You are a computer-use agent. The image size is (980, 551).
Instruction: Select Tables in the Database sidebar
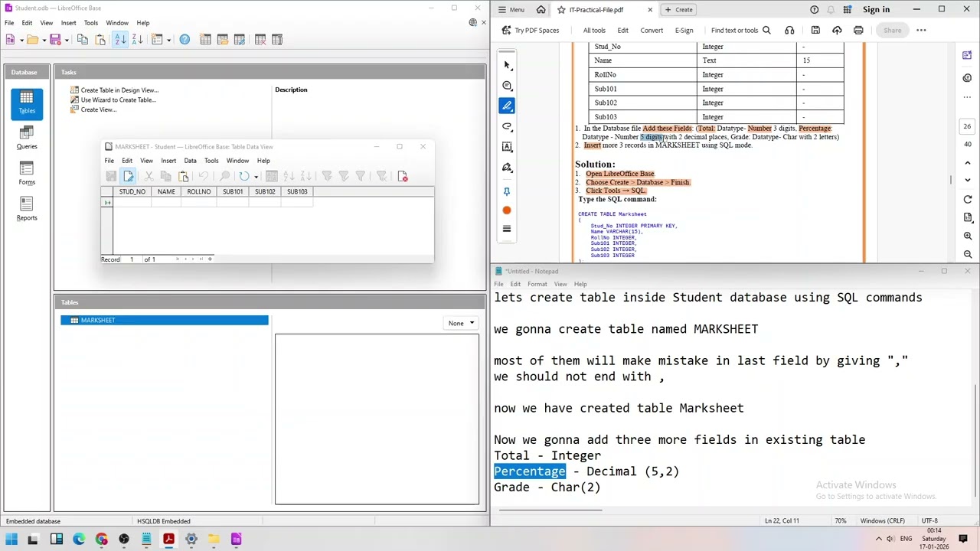pyautogui.click(x=27, y=103)
